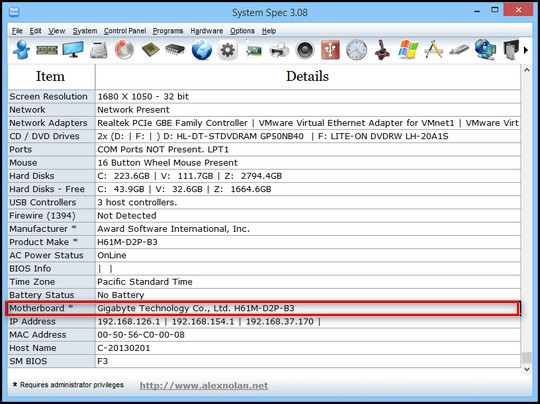Screen dimensions: 540x404
Task: Select the printer icon in toolbar
Action: 279,50
